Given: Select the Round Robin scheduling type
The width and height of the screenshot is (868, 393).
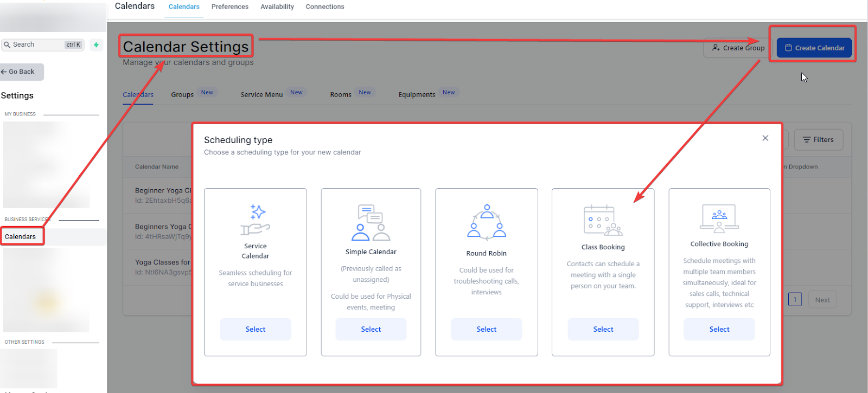Looking at the screenshot, I should coord(487,329).
